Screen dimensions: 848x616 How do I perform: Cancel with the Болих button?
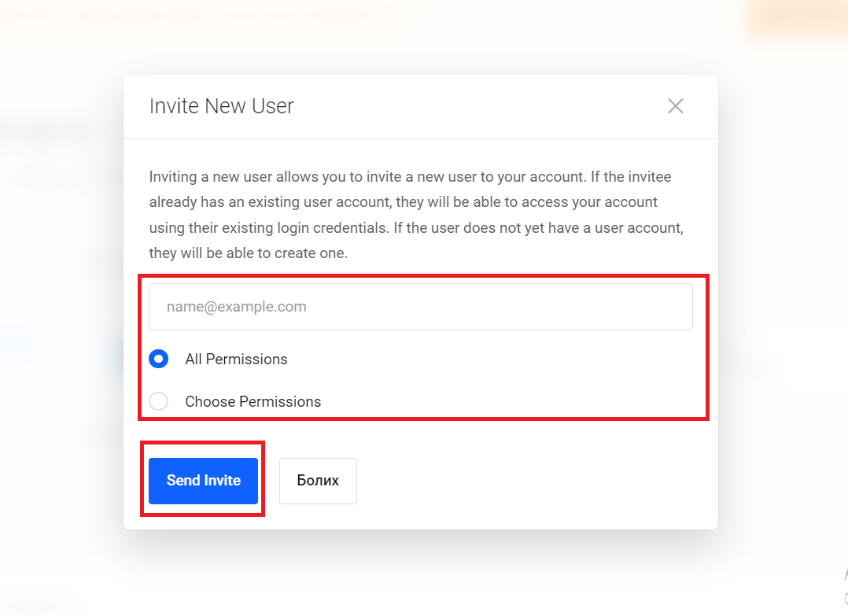[x=318, y=481]
